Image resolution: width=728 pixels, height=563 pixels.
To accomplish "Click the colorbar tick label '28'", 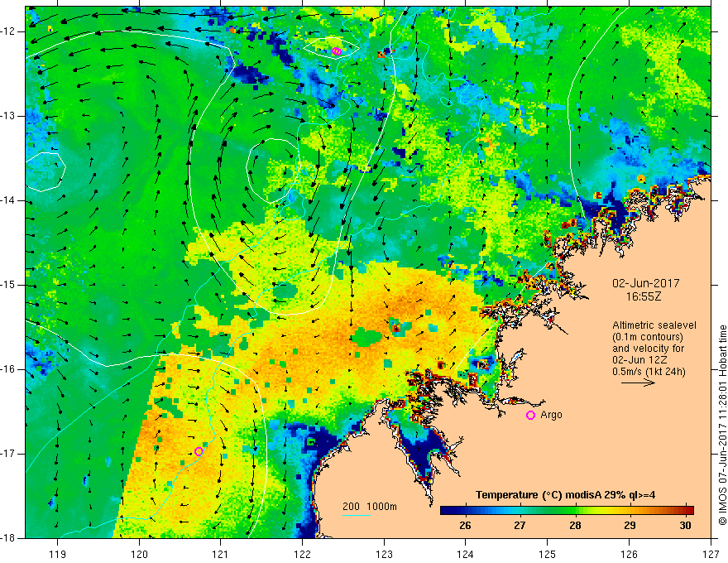I will pos(575,526).
